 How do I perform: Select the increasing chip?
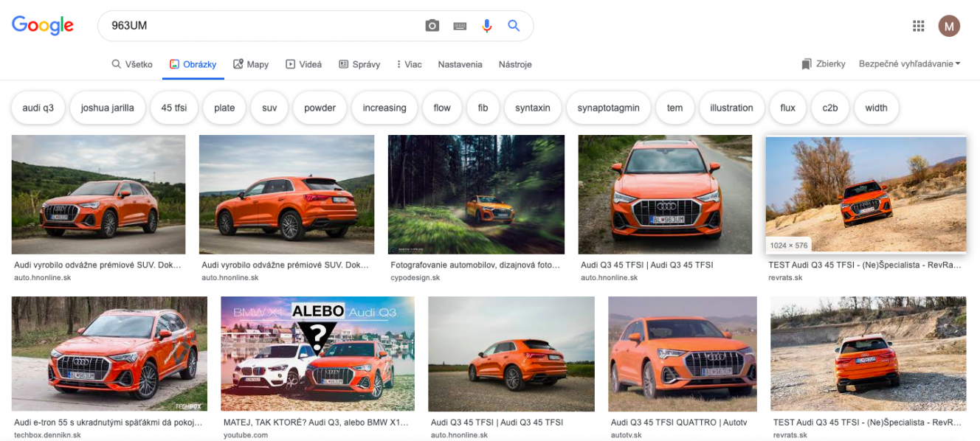[x=384, y=108]
